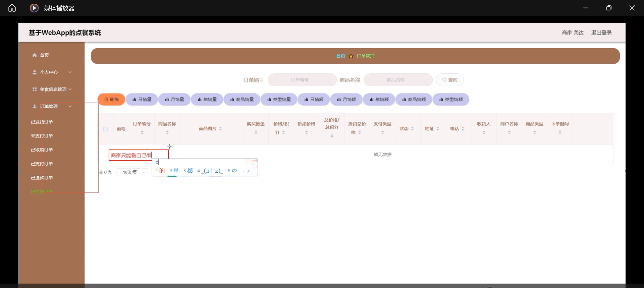Sort by 折扣总价格 column arrows
The height and width of the screenshot is (288, 644).
(x=360, y=132)
